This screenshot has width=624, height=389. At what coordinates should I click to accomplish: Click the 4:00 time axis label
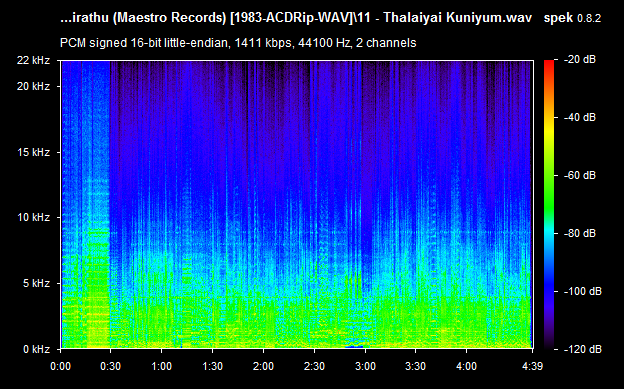click(466, 366)
